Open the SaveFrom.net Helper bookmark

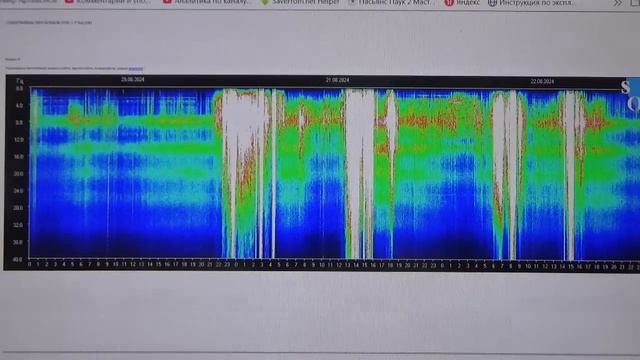click(x=300, y=2)
